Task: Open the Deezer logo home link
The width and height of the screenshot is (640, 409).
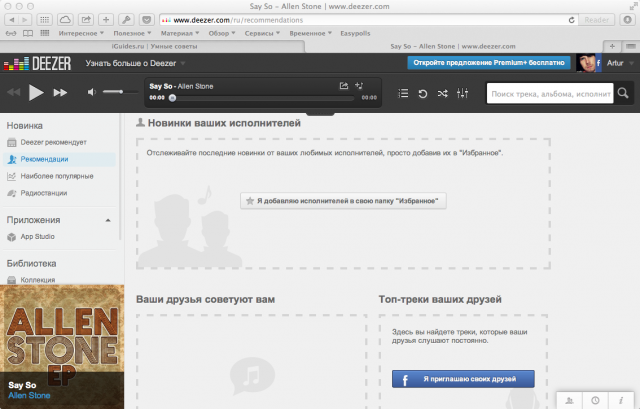Action: 38,63
